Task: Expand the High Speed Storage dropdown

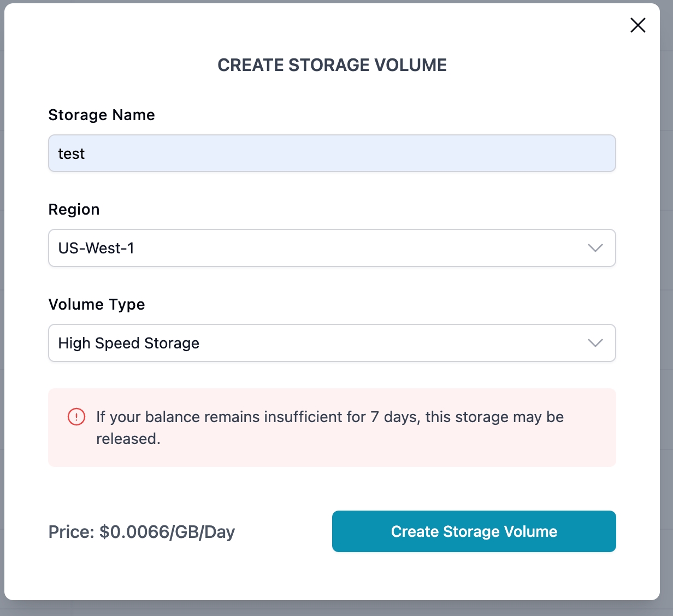Action: tap(332, 343)
